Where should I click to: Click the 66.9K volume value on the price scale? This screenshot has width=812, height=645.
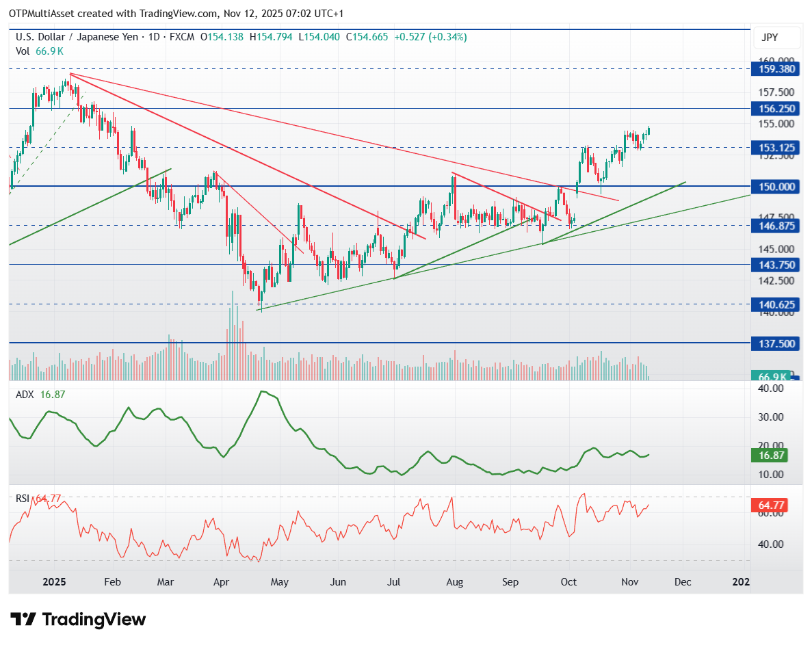tap(772, 376)
